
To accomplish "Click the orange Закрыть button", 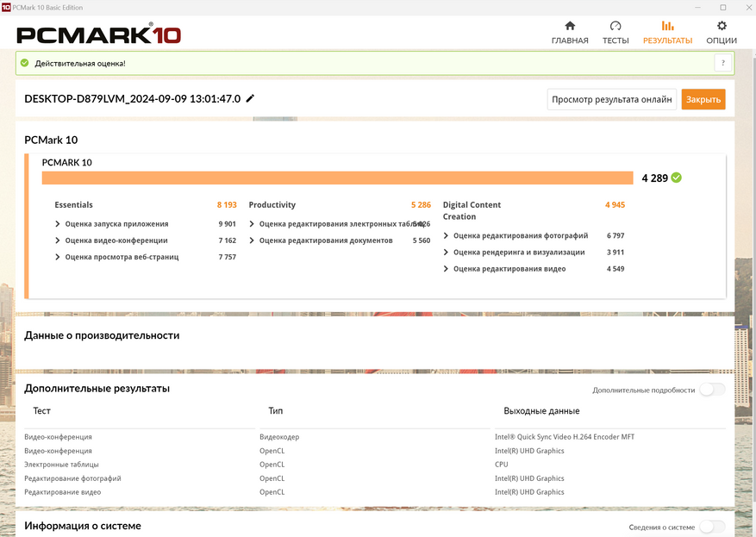I will tap(703, 99).
